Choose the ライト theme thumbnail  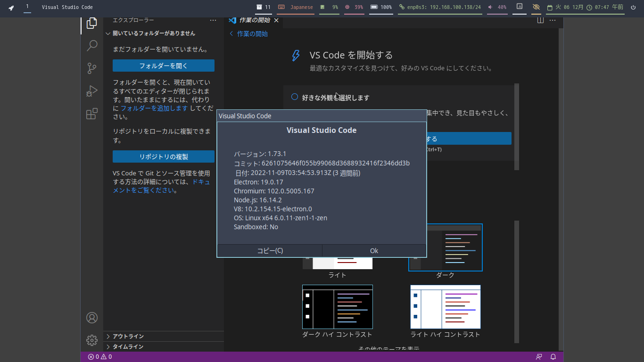(338, 263)
